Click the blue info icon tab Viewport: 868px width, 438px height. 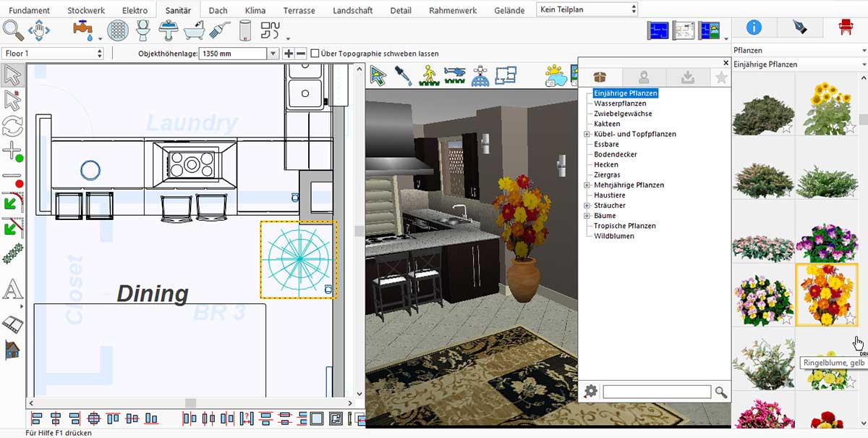pyautogui.click(x=753, y=28)
